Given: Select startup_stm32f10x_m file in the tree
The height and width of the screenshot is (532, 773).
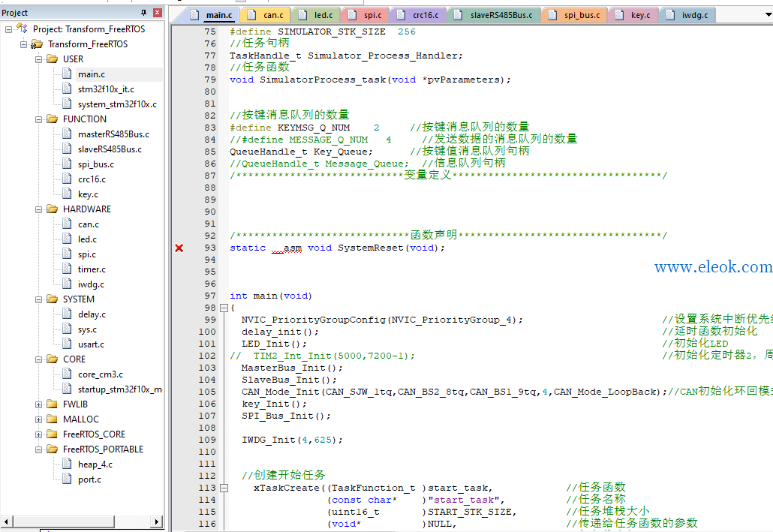Looking at the screenshot, I should [x=120, y=389].
